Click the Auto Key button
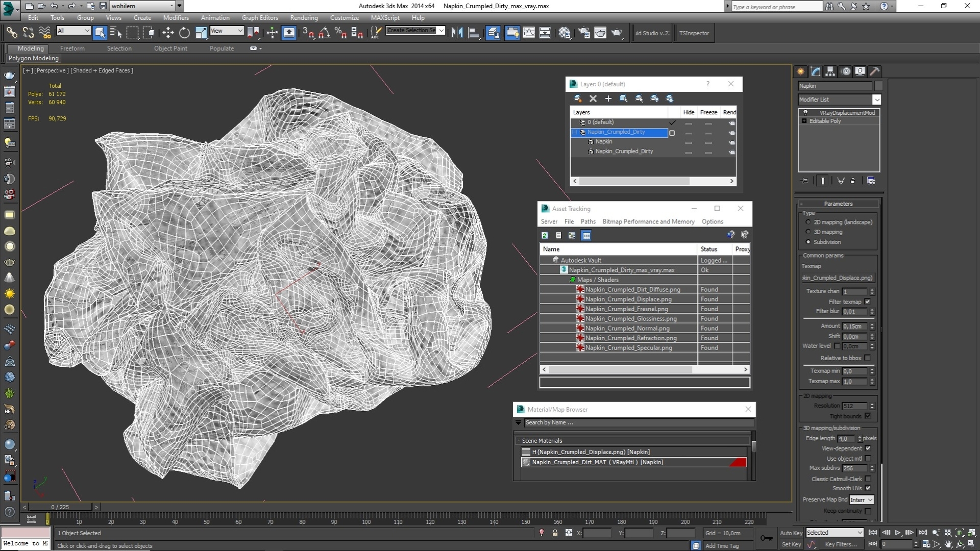This screenshot has width=980, height=551. [791, 533]
